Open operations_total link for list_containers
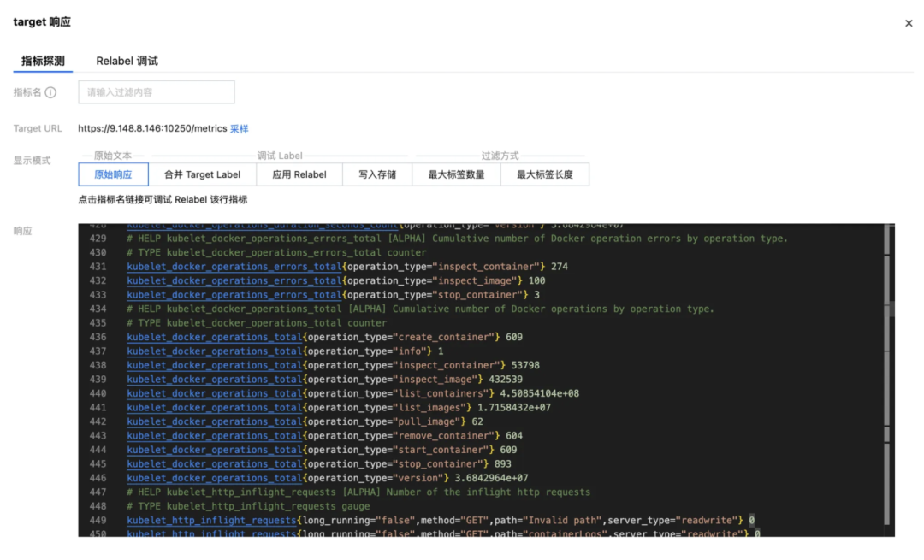This screenshot has height=560, width=924. (x=215, y=394)
